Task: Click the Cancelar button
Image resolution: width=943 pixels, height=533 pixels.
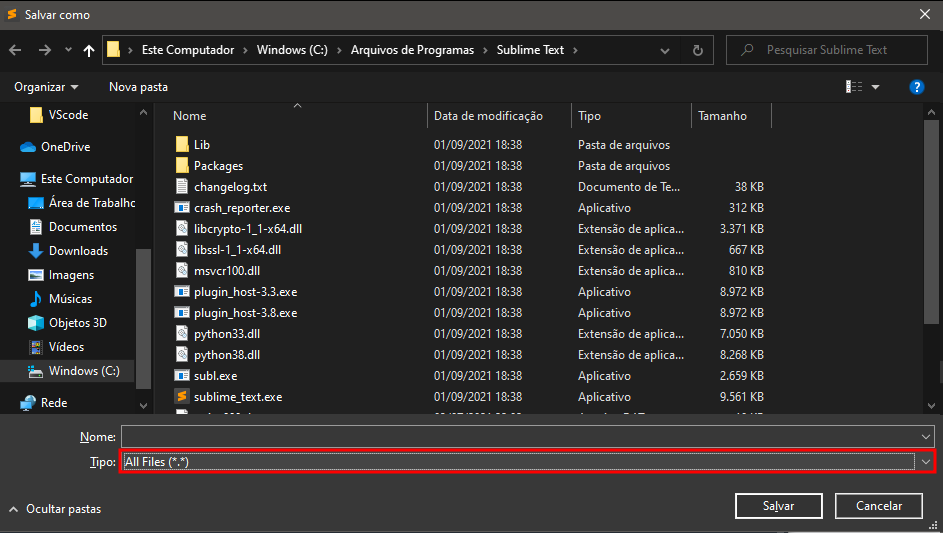Action: (879, 506)
